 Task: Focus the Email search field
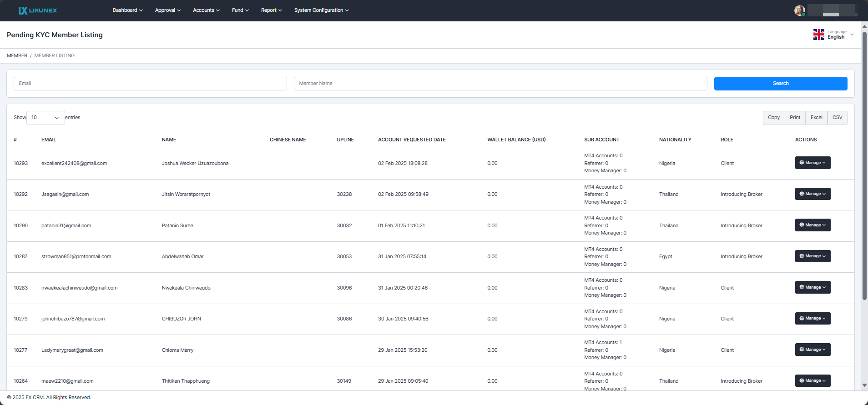150,84
